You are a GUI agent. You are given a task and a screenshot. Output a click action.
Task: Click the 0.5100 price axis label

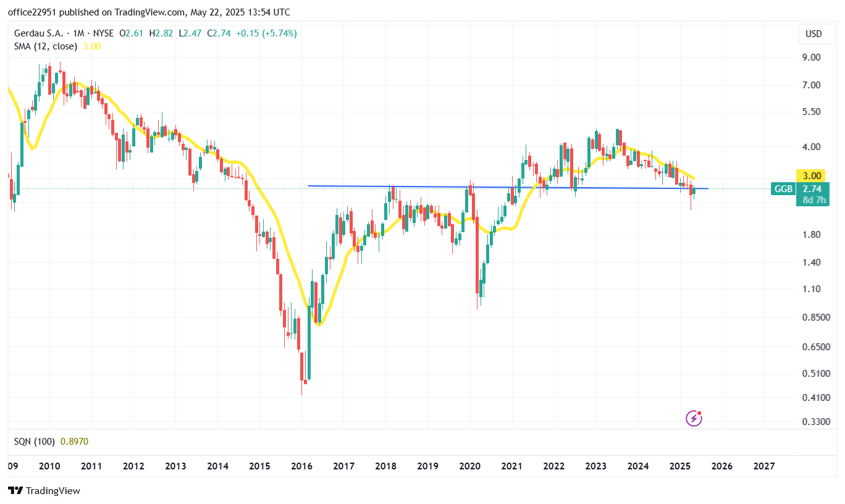(815, 374)
